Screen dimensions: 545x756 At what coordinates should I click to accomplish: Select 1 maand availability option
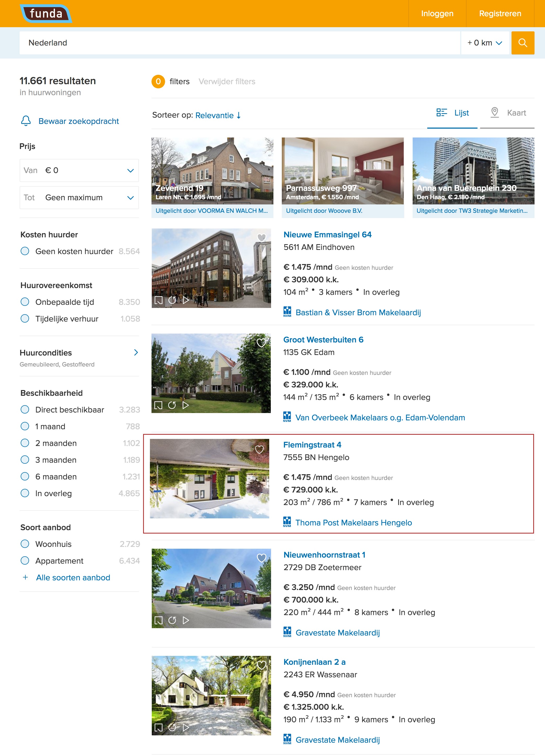click(x=25, y=426)
